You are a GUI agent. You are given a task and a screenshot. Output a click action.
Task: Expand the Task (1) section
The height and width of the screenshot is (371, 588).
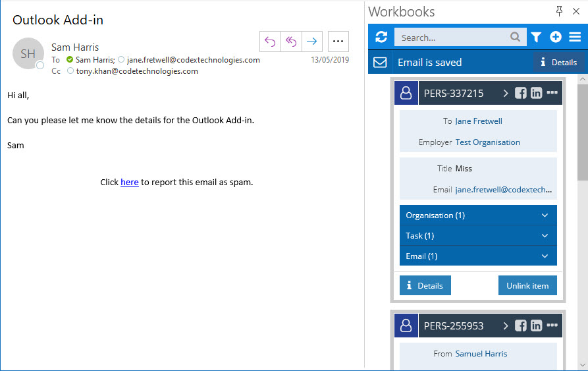point(478,235)
